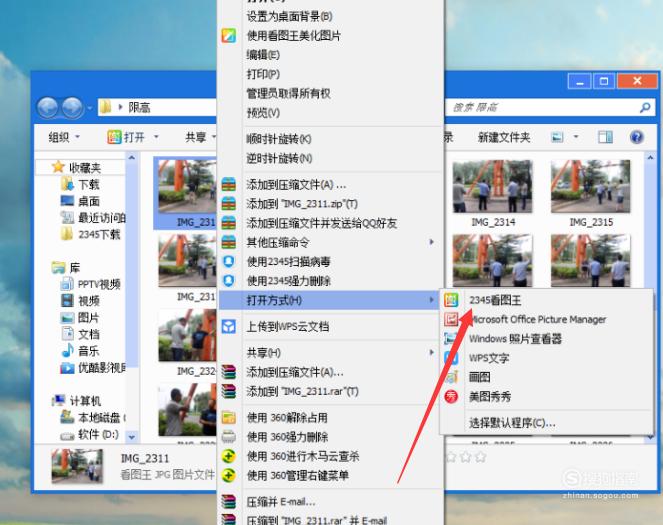Choose 压缩并 E-mail...

click(281, 502)
